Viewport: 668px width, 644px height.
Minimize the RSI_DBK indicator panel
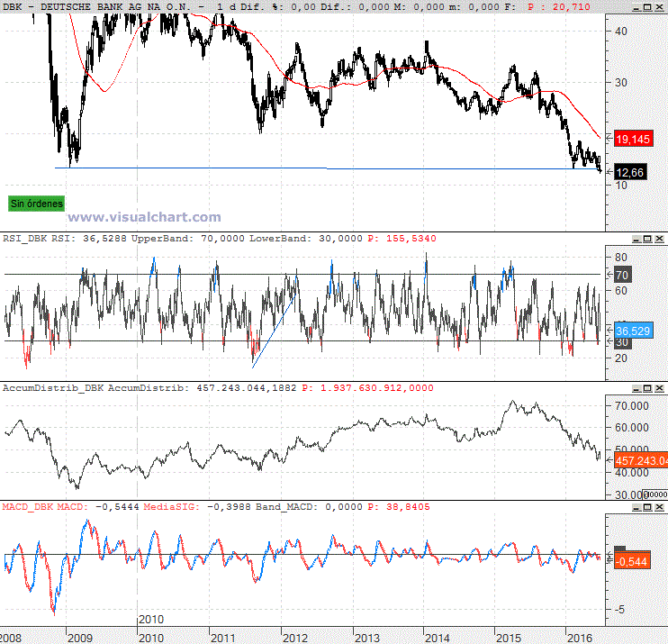click(636, 239)
